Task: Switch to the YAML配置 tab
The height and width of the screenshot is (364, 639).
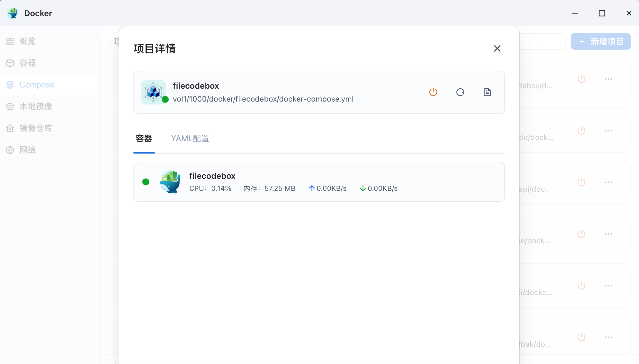Action: point(190,138)
